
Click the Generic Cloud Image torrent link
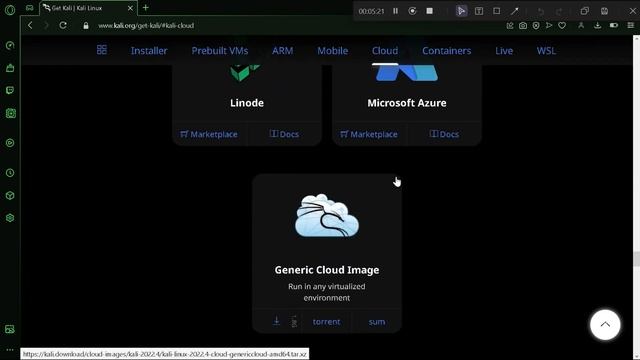327,322
